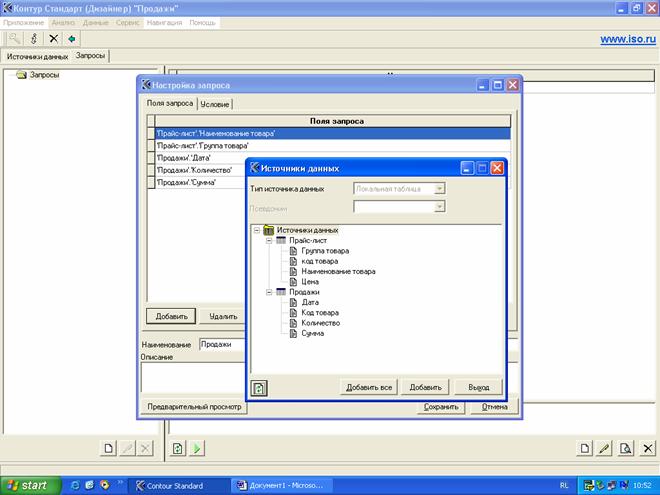Click the Windows Start button

coord(28,485)
